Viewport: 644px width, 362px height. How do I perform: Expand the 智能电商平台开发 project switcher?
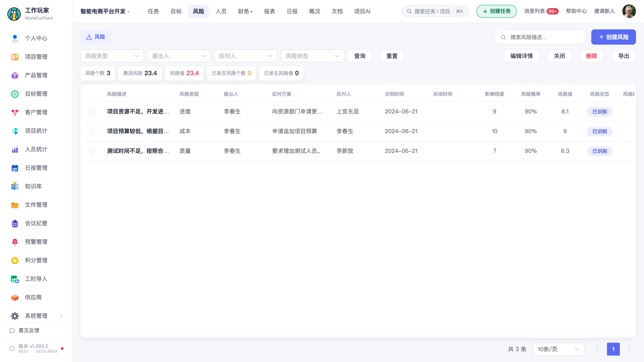click(105, 11)
